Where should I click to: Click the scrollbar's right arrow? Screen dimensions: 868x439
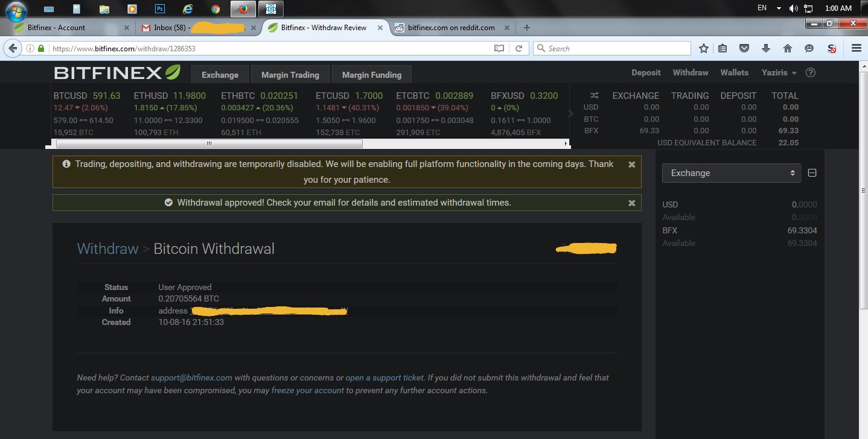pyautogui.click(x=566, y=144)
